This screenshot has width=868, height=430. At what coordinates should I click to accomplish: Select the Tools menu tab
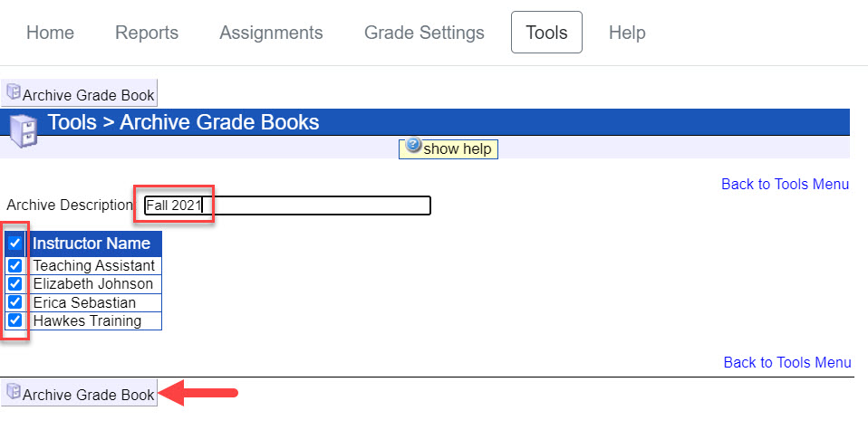point(546,33)
